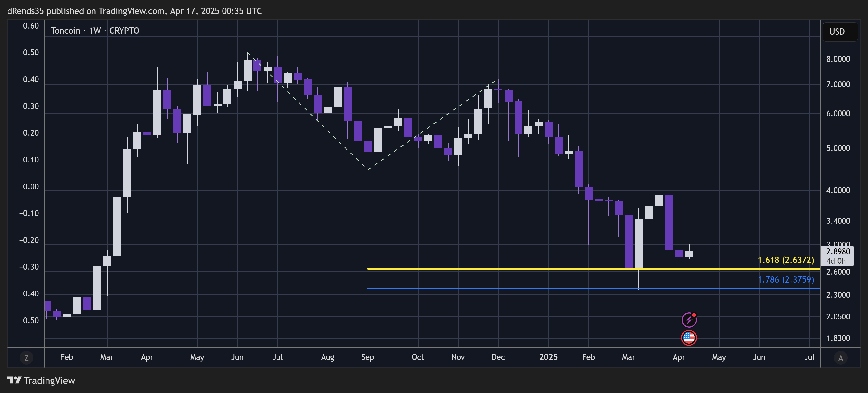Click the 5.0000 price axis label
This screenshot has height=393, width=868.
[838, 148]
